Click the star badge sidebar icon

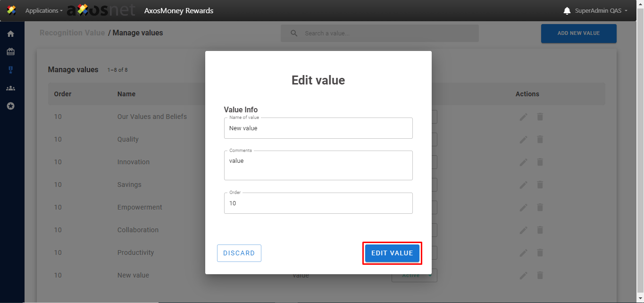click(x=10, y=106)
